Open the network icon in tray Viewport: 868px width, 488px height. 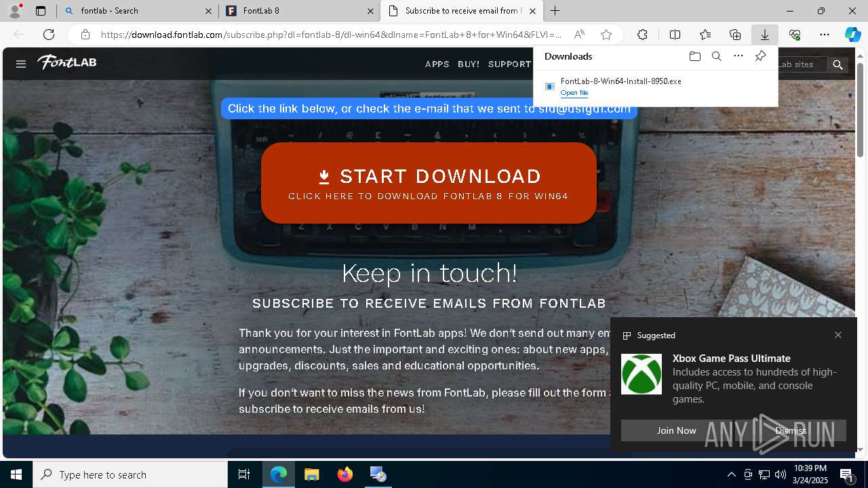(x=764, y=474)
